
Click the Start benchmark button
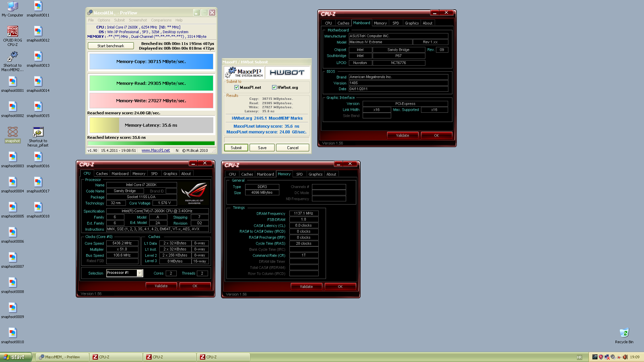click(111, 46)
